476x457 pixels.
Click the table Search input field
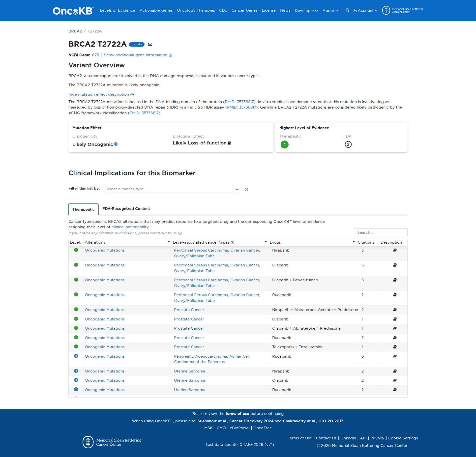pos(381,232)
